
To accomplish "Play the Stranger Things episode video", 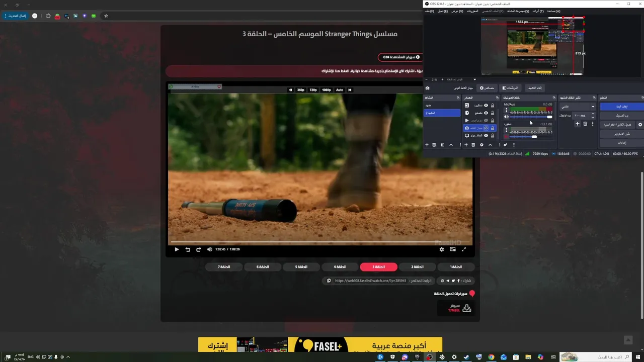I will click(x=177, y=249).
